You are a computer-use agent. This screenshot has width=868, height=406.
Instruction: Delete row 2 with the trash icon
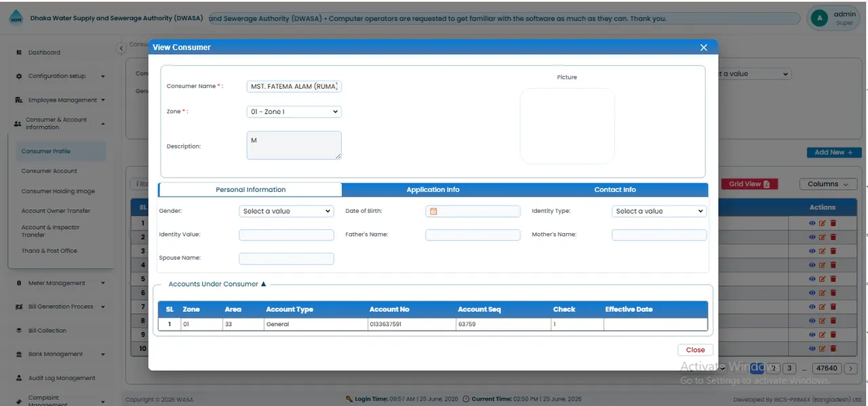pos(833,237)
